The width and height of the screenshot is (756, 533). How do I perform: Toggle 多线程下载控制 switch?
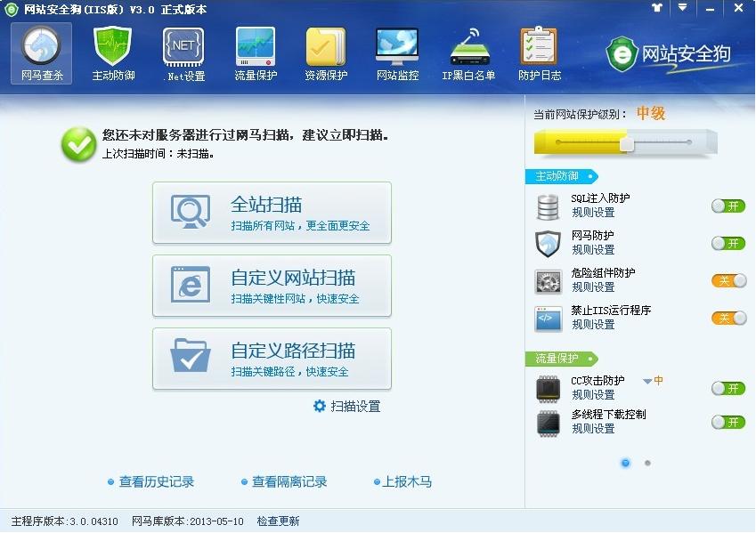coord(728,422)
